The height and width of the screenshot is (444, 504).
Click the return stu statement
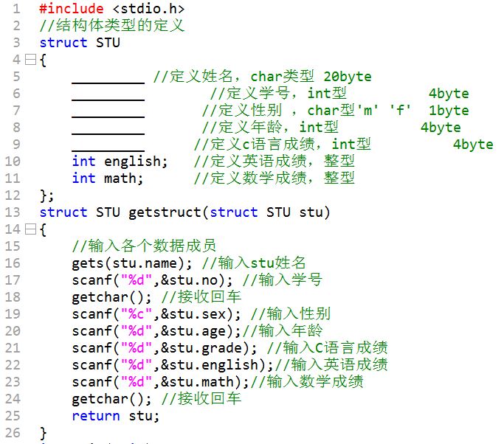pyautogui.click(x=116, y=416)
